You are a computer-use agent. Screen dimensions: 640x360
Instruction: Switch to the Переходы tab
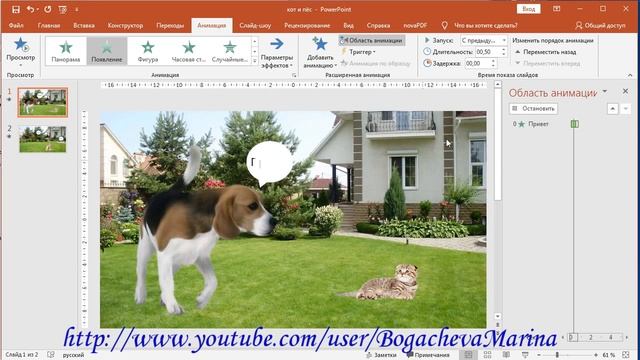pos(170,25)
